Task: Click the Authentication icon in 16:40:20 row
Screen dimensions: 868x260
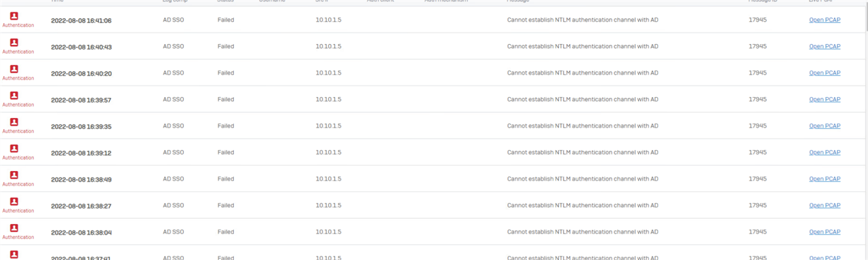Action: point(14,69)
